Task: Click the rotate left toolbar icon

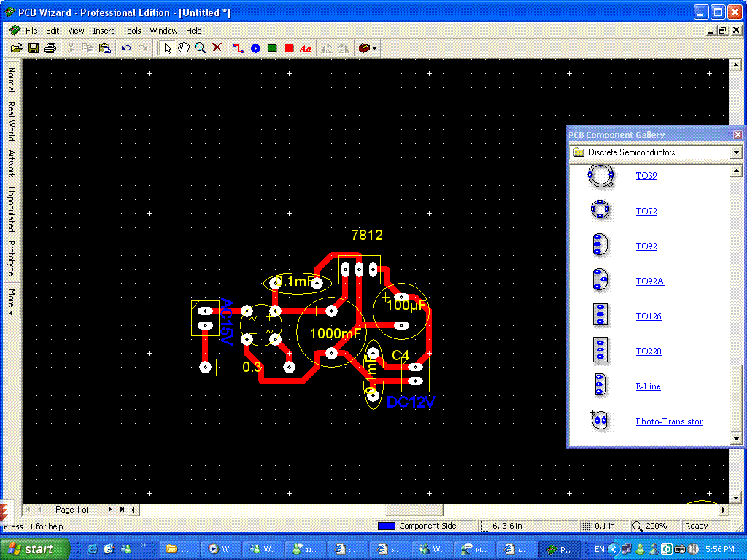Action: point(327,48)
